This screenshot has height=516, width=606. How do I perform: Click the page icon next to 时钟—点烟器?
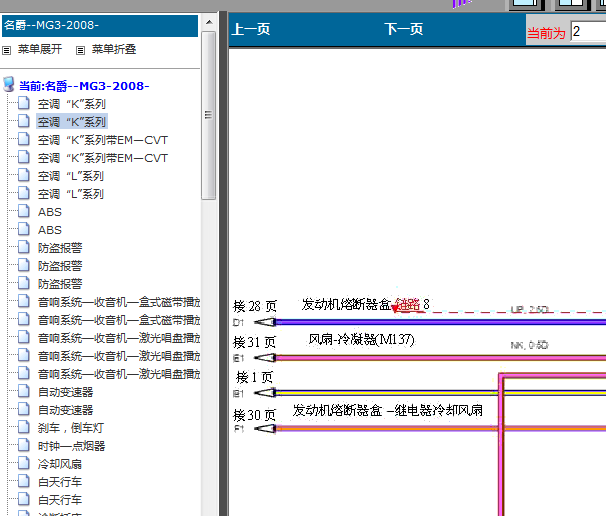coord(24,445)
